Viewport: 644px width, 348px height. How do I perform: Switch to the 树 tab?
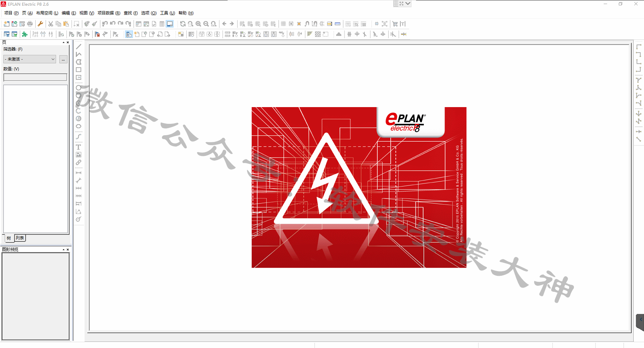tap(9, 238)
